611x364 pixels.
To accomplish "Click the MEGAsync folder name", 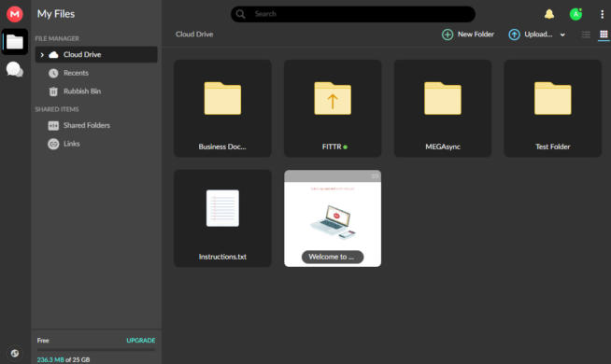I will (443, 147).
